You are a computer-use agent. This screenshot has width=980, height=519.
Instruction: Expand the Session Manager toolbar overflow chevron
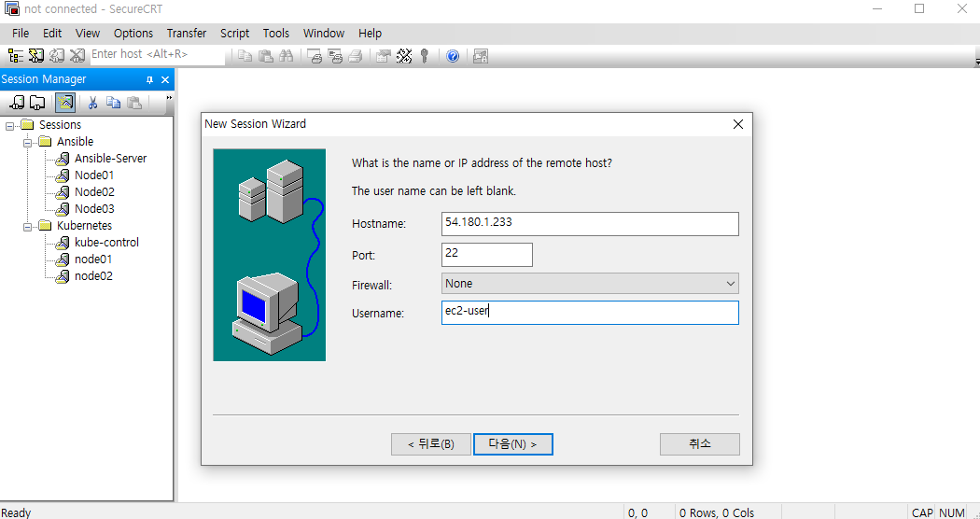pyautogui.click(x=169, y=98)
